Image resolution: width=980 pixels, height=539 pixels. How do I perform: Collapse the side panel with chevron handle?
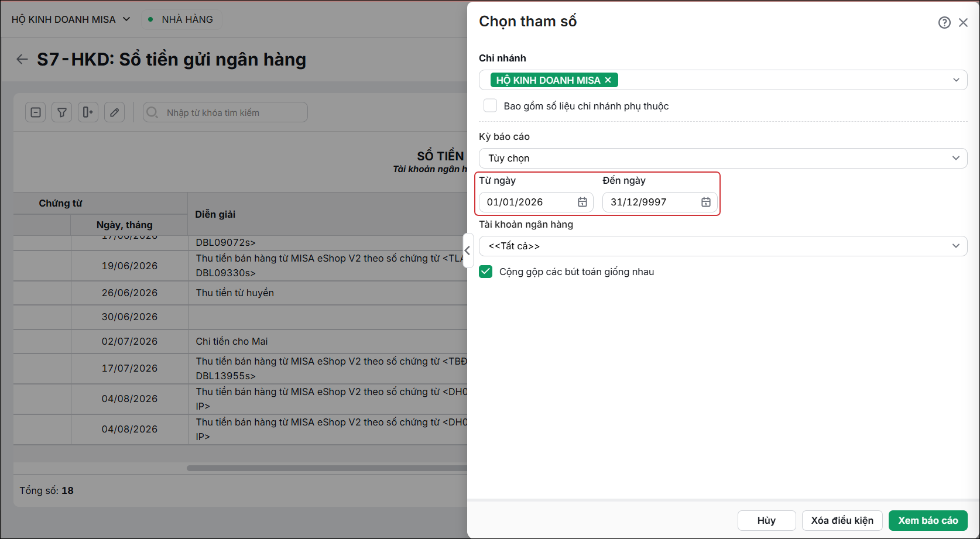[467, 250]
